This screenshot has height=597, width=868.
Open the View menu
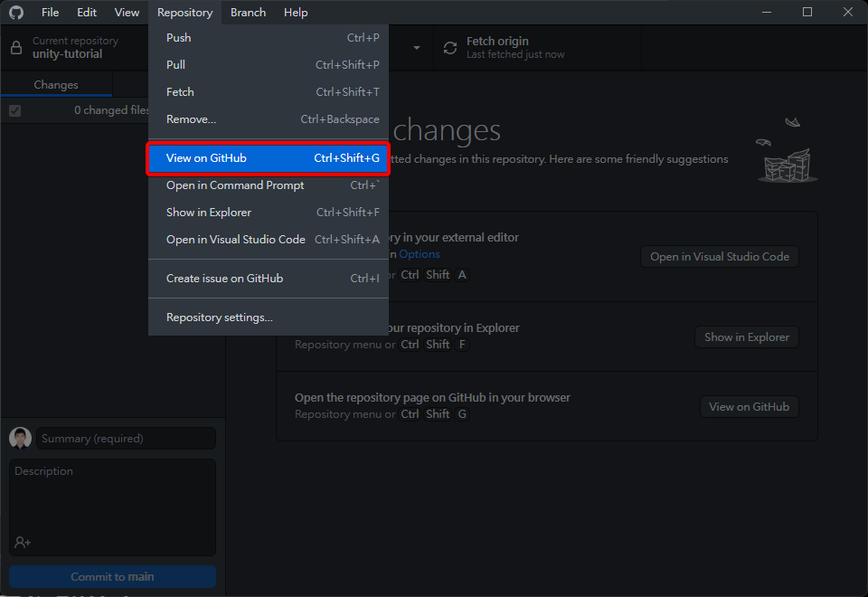(x=127, y=12)
